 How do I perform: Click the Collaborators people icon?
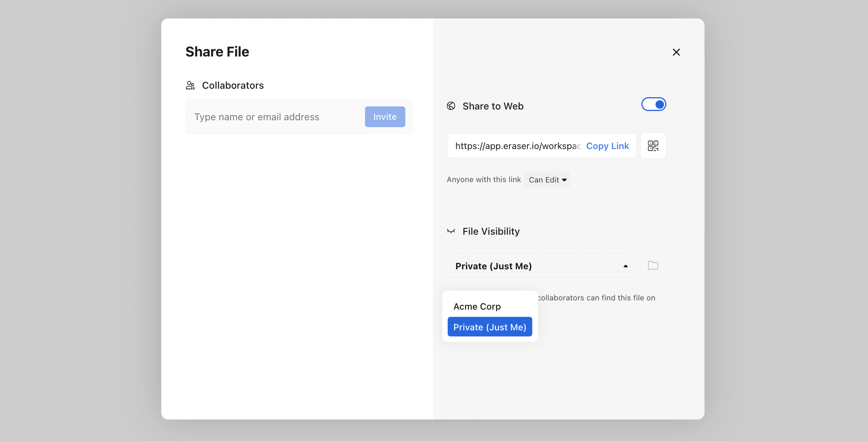click(190, 85)
